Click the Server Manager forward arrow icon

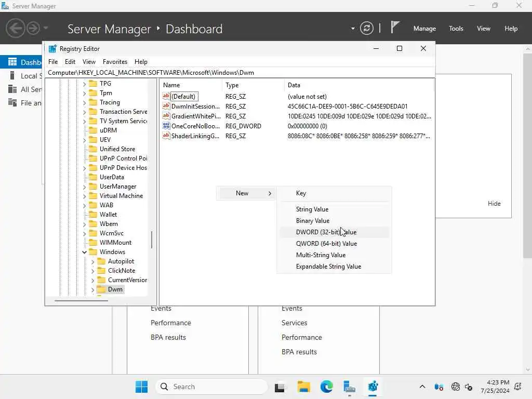coord(33,28)
